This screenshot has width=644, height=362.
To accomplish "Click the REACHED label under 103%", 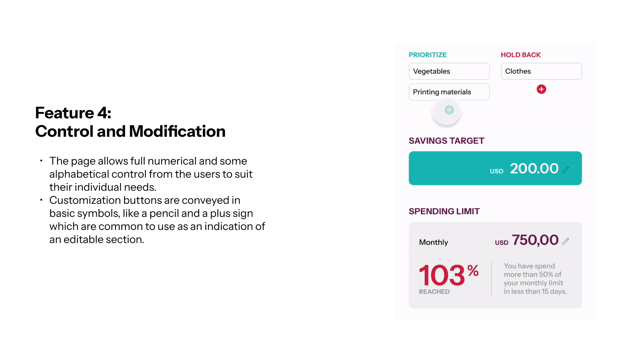I will (434, 292).
